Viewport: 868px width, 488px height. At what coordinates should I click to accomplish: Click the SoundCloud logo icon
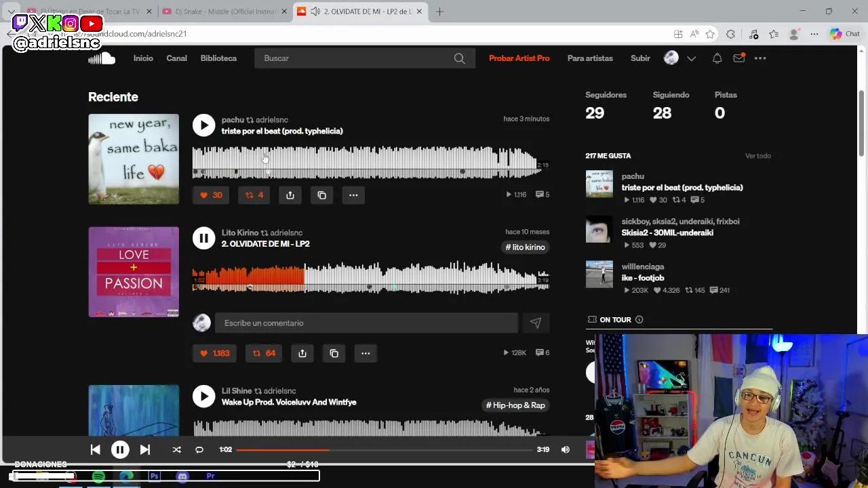tap(101, 58)
